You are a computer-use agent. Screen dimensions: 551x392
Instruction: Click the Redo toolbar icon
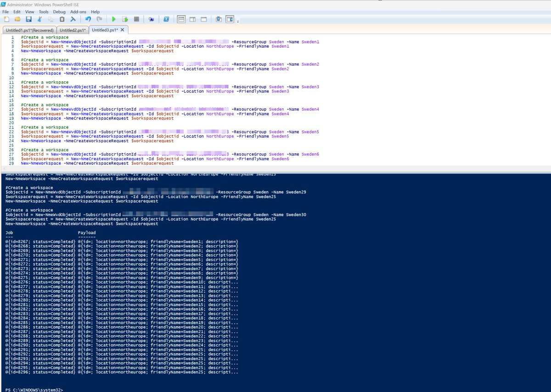point(99,19)
